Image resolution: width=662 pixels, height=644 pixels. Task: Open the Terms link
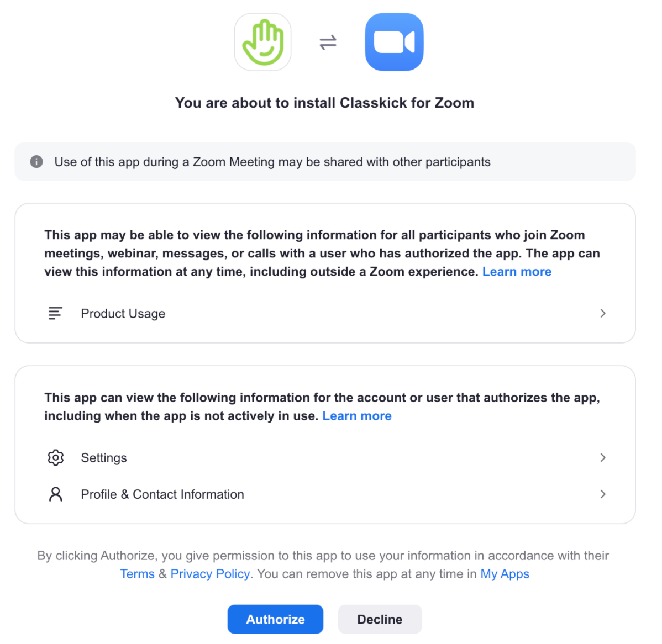tap(137, 574)
